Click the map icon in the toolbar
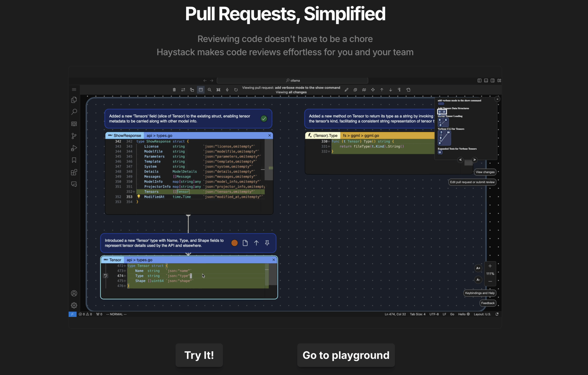The width and height of the screenshot is (588, 375). tap(364, 90)
